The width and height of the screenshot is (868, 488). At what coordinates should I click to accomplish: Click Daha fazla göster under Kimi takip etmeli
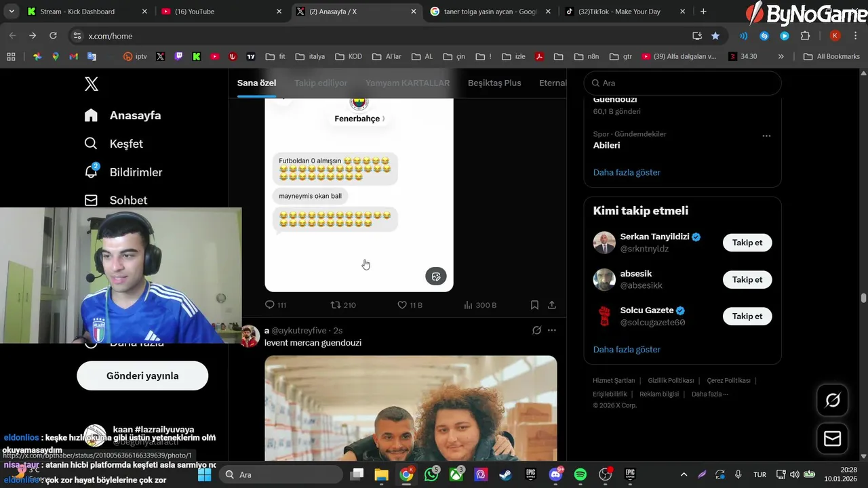[627, 350]
